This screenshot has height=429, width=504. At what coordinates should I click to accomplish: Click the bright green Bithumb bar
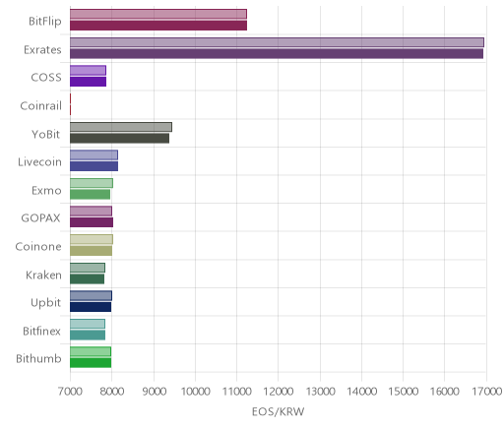[91, 363]
